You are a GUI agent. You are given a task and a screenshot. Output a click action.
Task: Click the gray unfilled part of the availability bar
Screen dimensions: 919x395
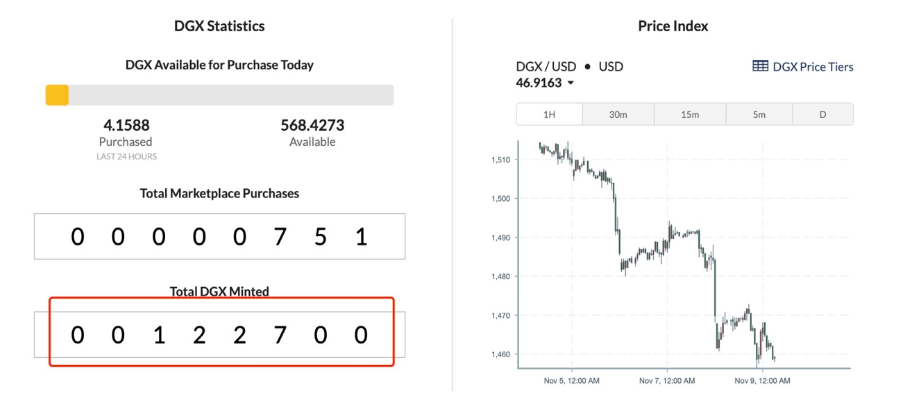click(x=231, y=95)
